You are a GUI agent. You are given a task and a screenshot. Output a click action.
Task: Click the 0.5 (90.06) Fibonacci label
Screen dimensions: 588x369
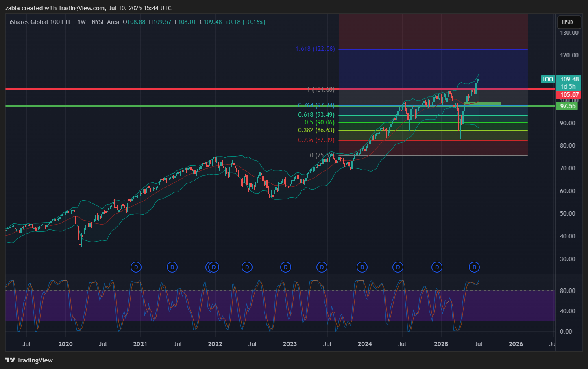pyautogui.click(x=319, y=122)
